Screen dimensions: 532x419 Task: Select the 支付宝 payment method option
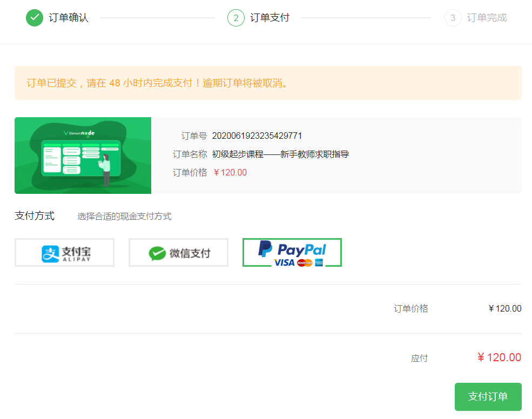click(x=64, y=252)
